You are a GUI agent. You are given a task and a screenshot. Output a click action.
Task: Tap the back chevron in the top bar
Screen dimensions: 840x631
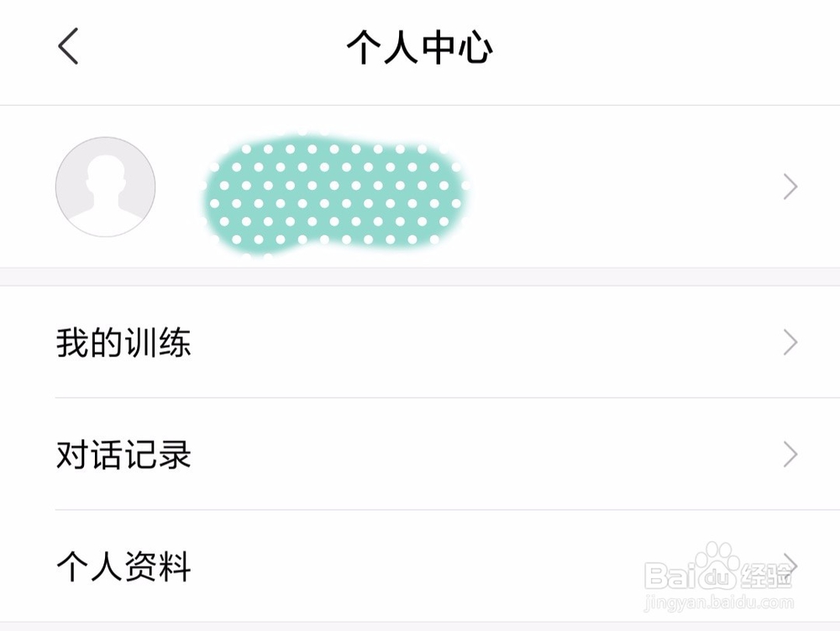coord(68,46)
